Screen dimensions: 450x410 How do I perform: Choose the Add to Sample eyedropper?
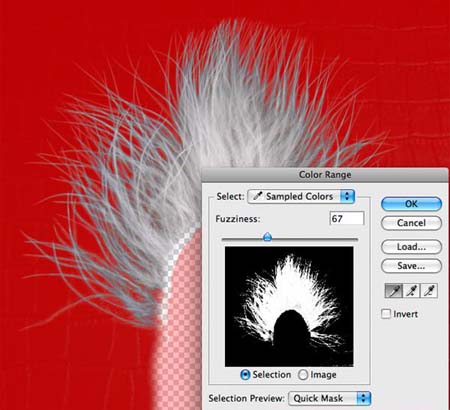click(411, 291)
